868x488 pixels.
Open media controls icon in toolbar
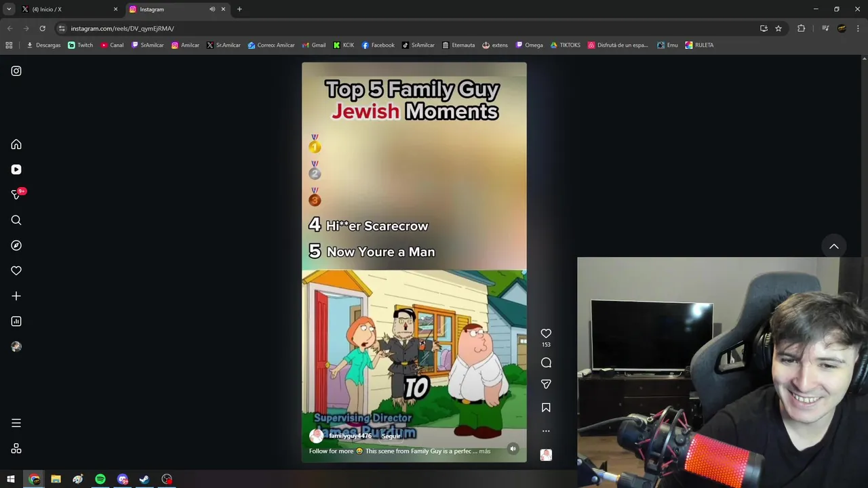[825, 28]
